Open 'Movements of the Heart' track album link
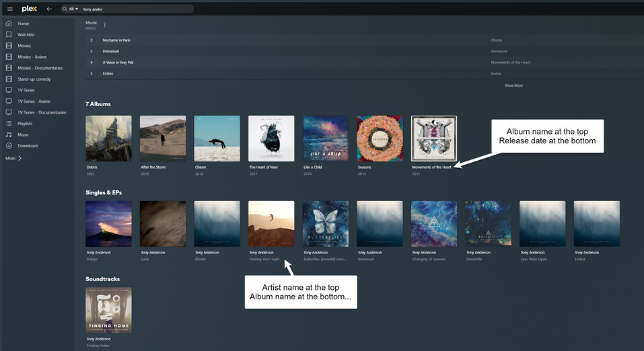Viewport: 644px width, 351px height. coord(511,63)
